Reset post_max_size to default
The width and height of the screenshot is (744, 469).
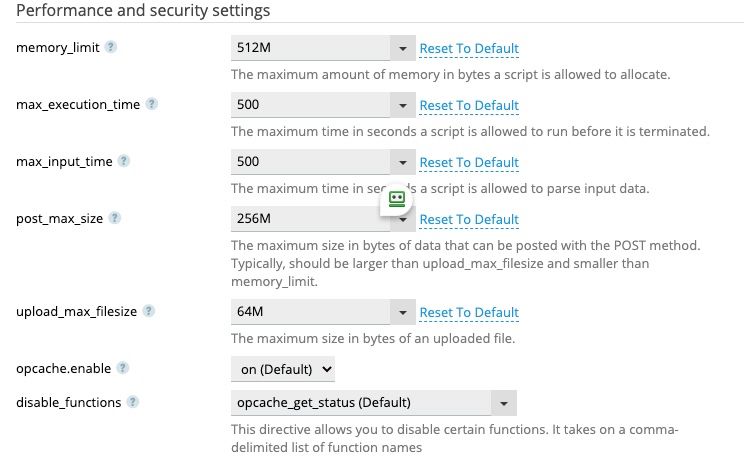tap(469, 219)
